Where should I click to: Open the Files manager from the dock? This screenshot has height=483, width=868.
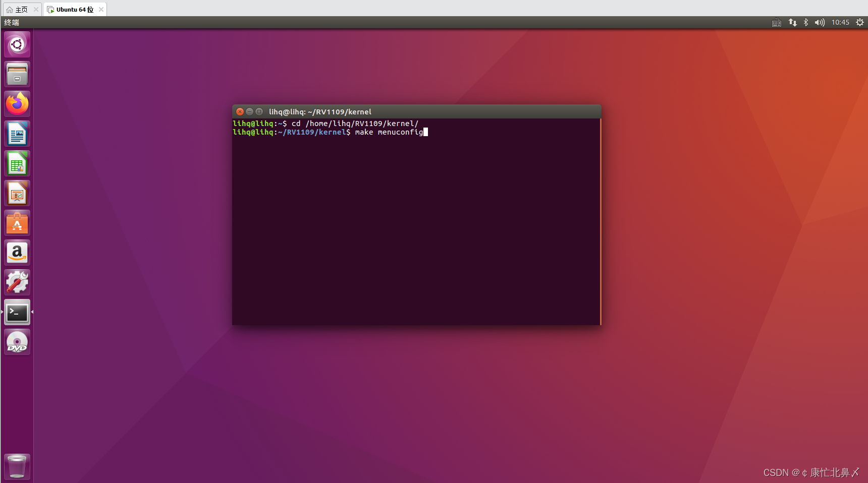(17, 74)
